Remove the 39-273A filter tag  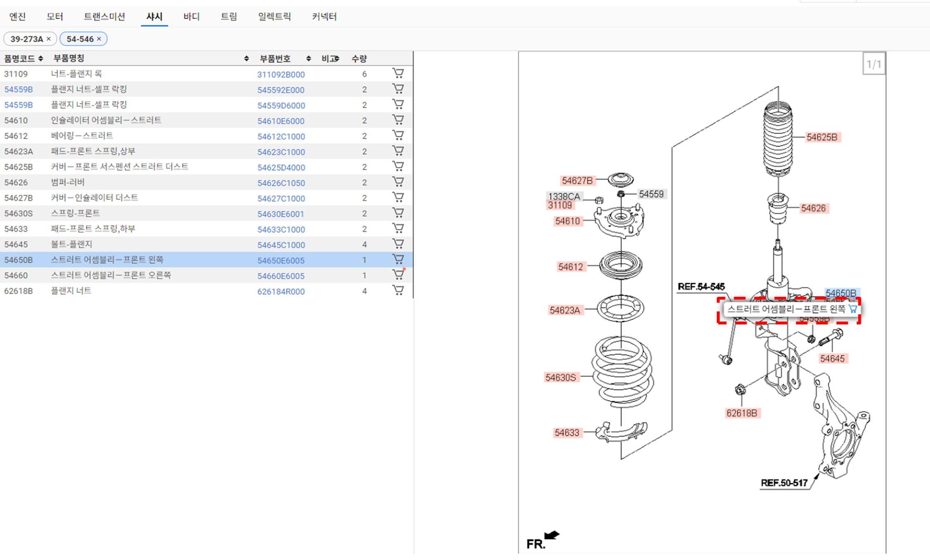click(49, 39)
